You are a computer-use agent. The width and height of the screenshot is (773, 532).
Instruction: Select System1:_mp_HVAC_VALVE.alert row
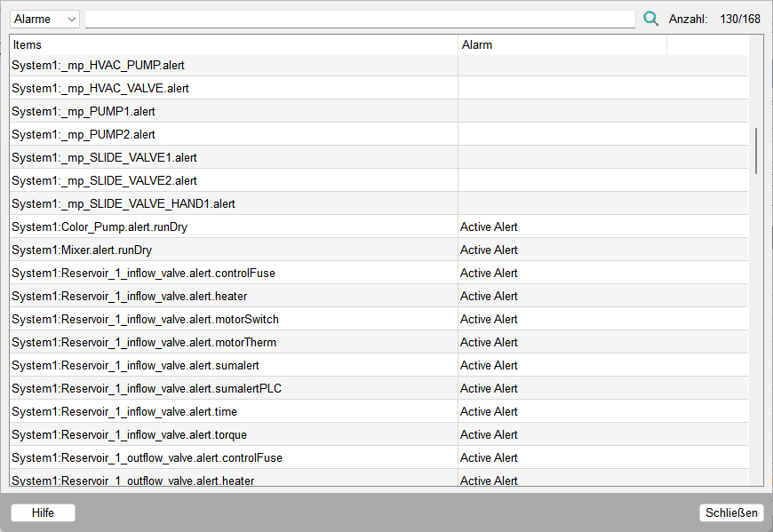point(100,89)
